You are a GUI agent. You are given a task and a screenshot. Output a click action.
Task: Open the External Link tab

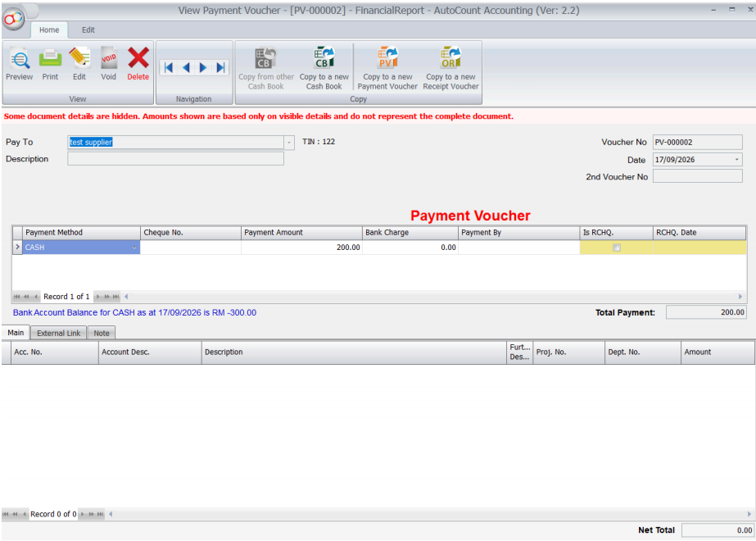[x=59, y=333]
